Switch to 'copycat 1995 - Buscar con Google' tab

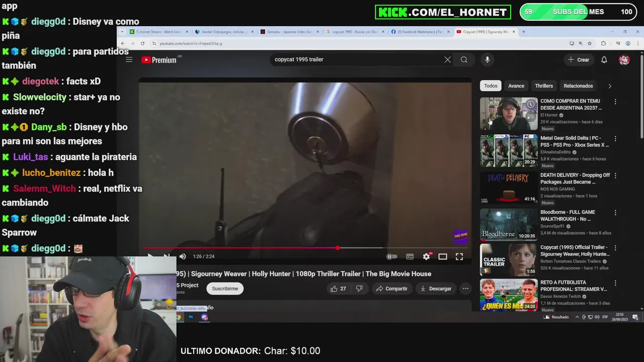tap(355, 32)
